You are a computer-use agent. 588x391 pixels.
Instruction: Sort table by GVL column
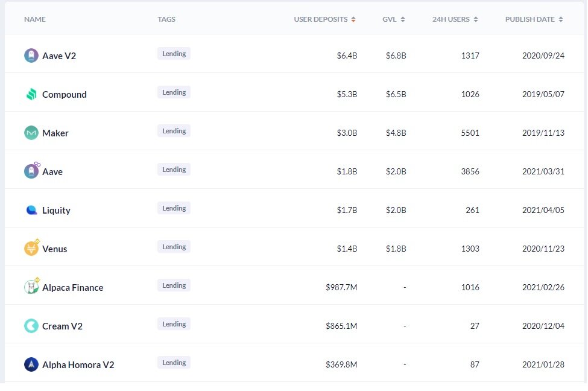pos(393,19)
